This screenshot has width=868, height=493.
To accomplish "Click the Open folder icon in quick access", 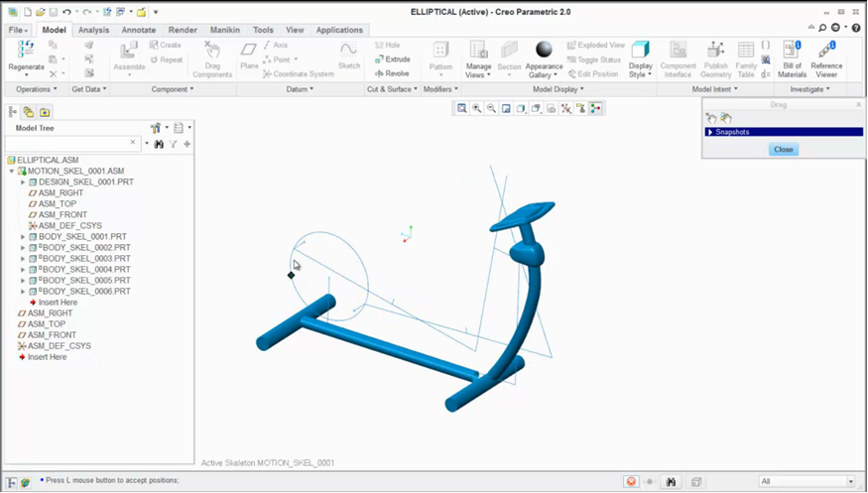I will [41, 12].
